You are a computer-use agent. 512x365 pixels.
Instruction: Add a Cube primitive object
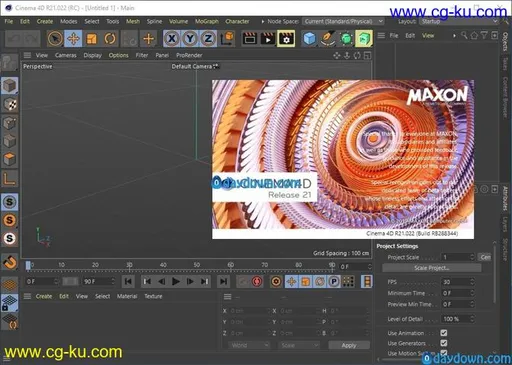click(x=309, y=39)
